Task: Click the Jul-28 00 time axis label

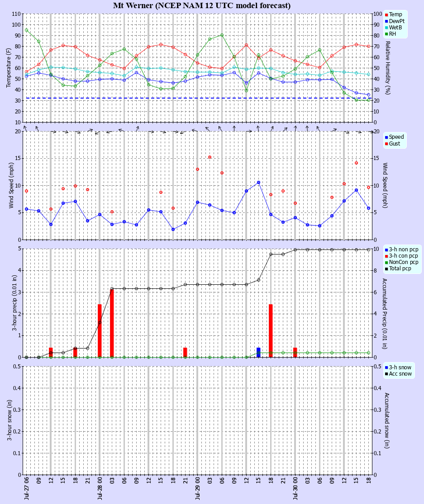Action: [x=100, y=488]
